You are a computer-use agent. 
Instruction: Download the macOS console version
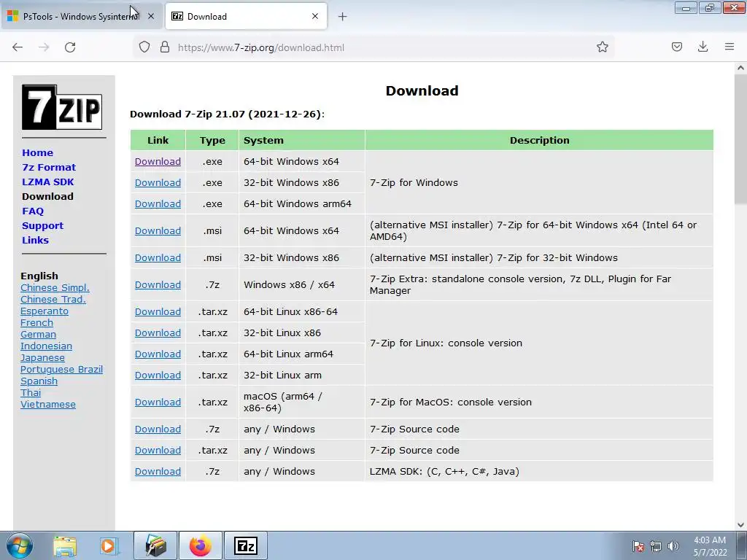pyautogui.click(x=158, y=402)
